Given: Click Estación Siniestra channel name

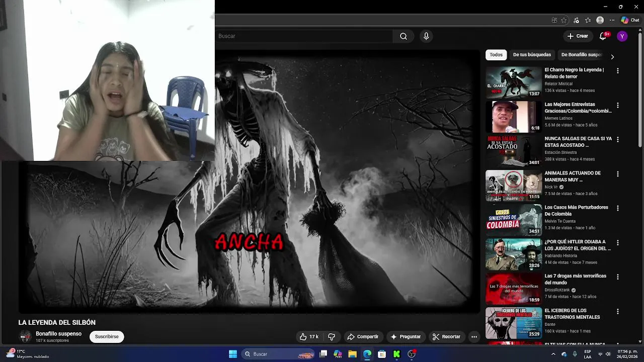Looking at the screenshot, I should [x=560, y=152].
